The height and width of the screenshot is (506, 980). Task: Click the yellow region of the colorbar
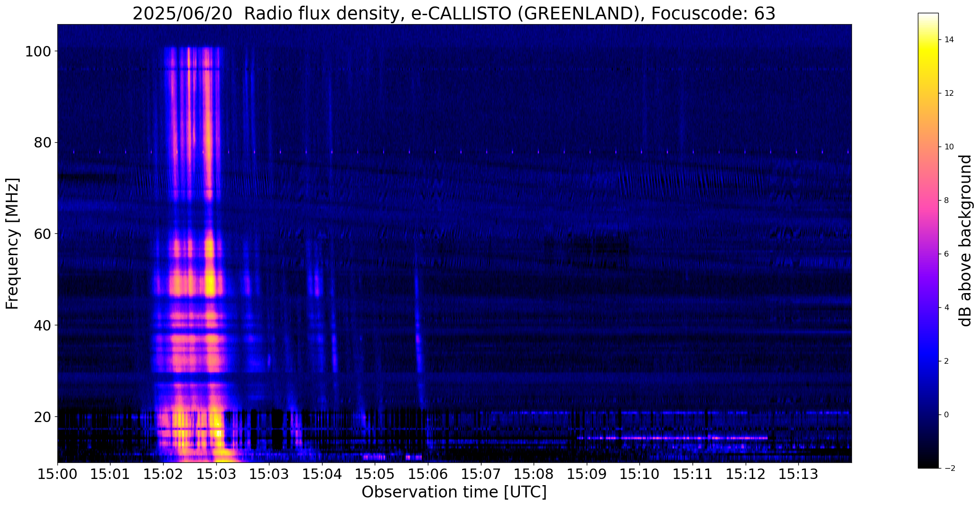[x=928, y=53]
